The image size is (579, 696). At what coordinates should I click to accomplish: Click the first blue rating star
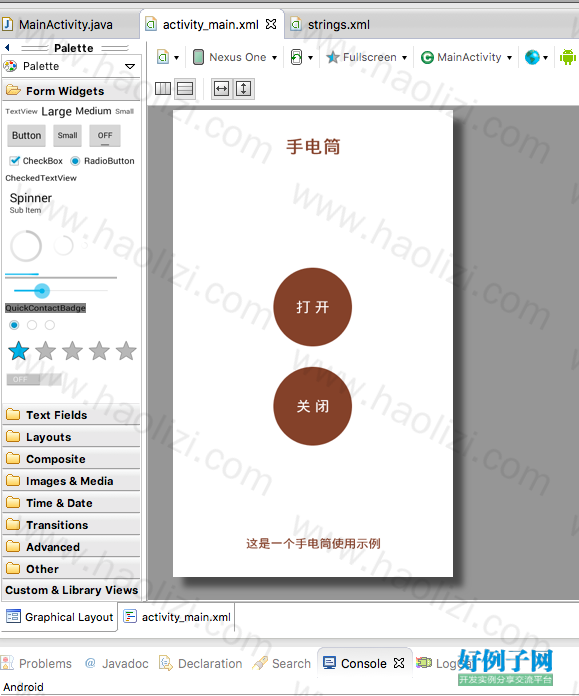tap(19, 351)
